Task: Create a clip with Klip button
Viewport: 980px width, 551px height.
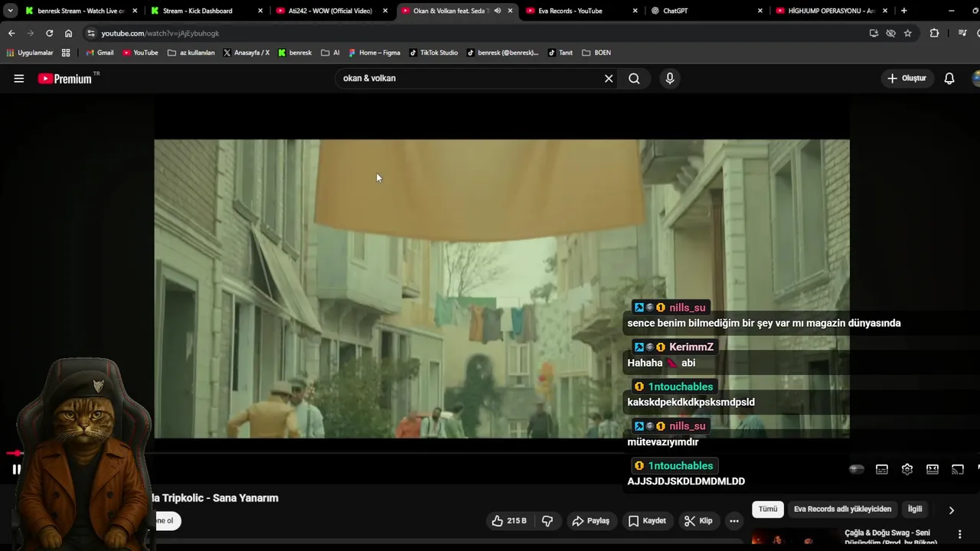Action: [x=698, y=520]
